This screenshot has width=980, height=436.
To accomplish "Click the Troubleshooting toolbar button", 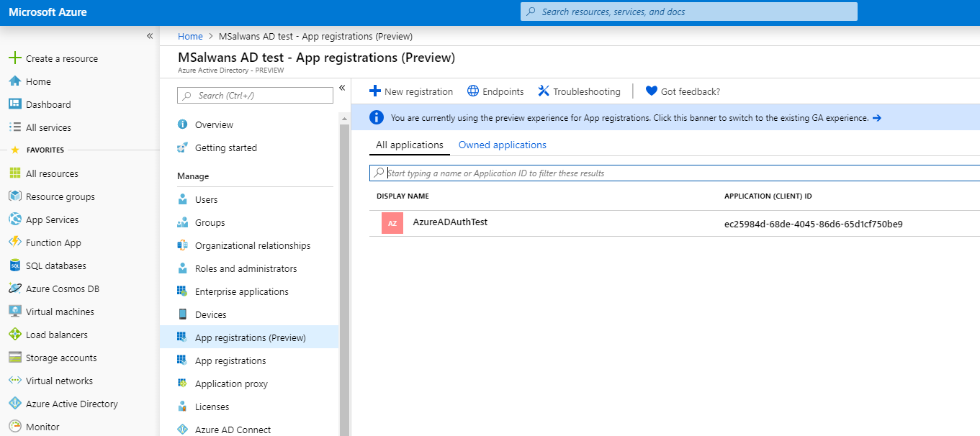I will [579, 91].
